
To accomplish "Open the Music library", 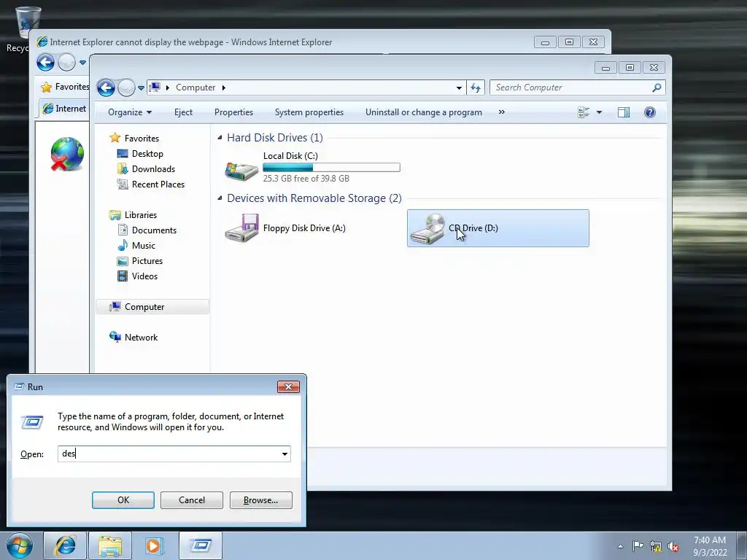I will coord(144,246).
